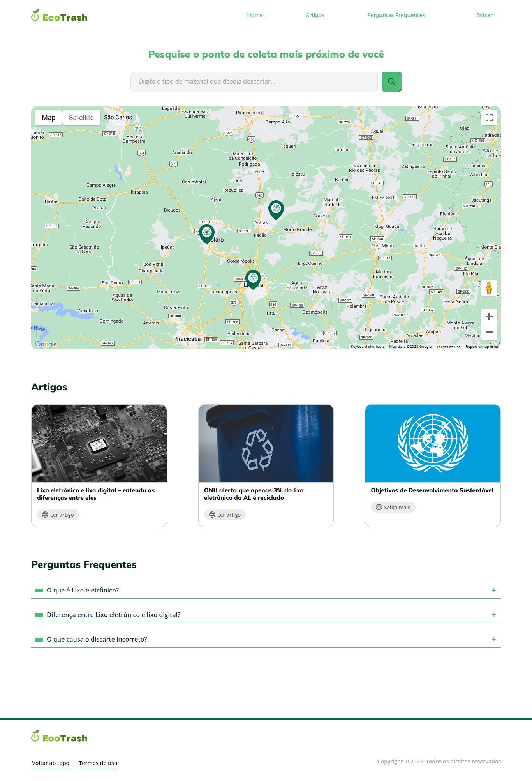Expand 'Diferença entre Lixo eletrônico e lixo digital?'
The width and height of the screenshot is (532, 781).
(266, 615)
